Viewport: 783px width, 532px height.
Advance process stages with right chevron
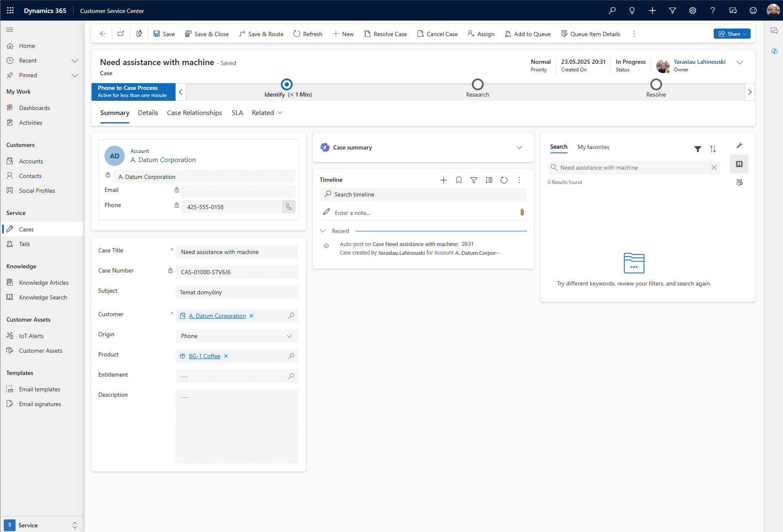pyautogui.click(x=750, y=92)
